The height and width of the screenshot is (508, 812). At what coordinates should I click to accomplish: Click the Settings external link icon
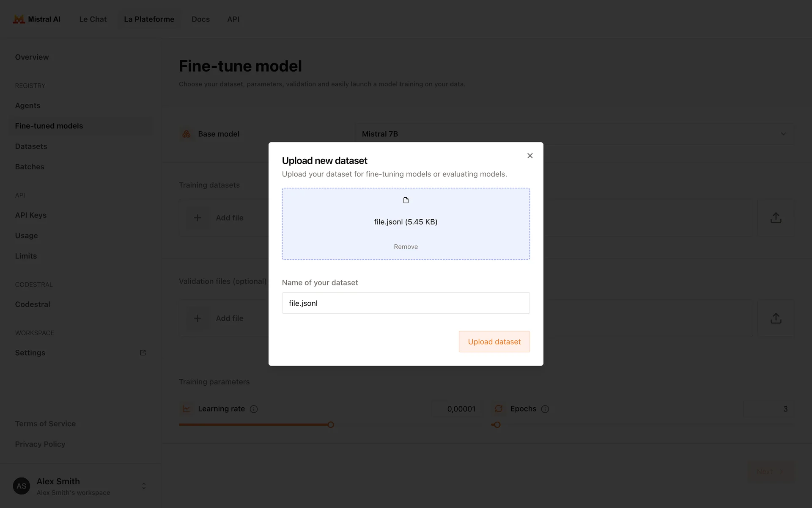[x=143, y=353]
